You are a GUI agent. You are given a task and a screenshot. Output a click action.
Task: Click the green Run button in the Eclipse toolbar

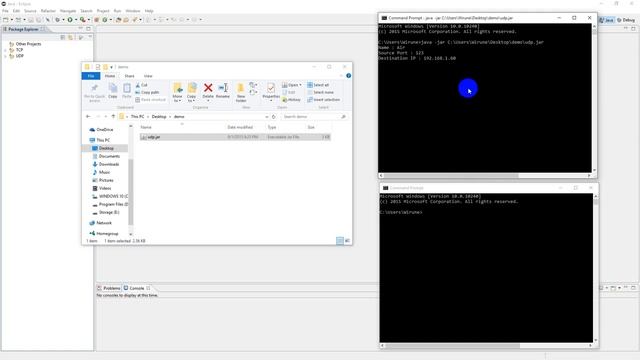pos(70,20)
